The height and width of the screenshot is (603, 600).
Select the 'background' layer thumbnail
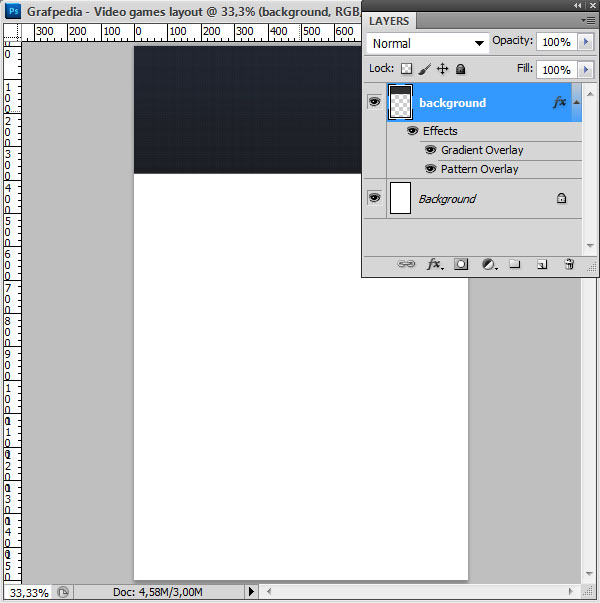coord(400,102)
